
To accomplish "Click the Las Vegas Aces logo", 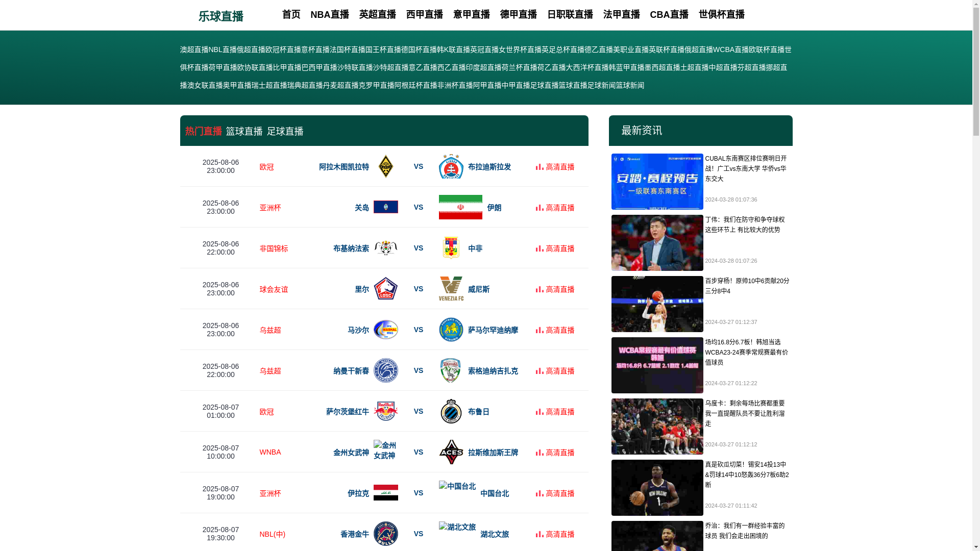I will point(451,452).
